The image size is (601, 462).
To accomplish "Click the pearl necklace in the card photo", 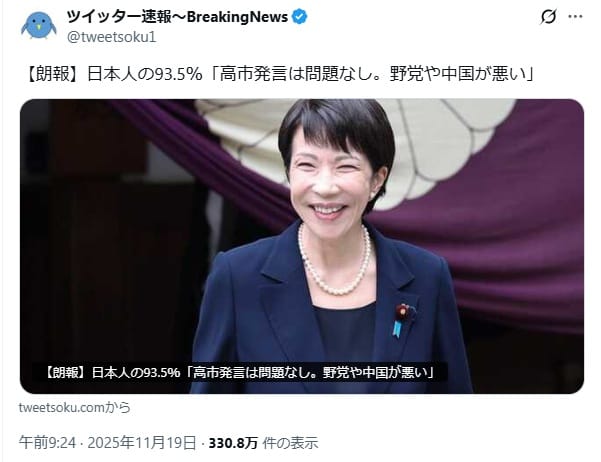I will pyautogui.click(x=335, y=265).
